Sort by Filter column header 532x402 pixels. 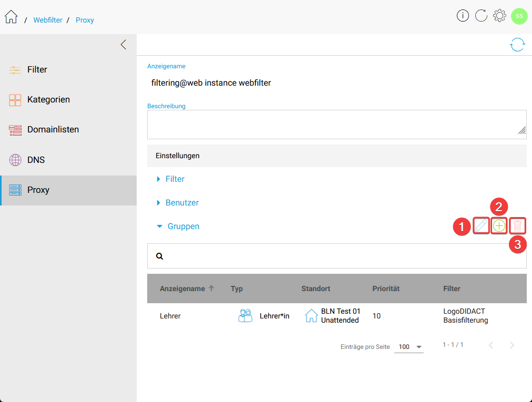pos(452,288)
